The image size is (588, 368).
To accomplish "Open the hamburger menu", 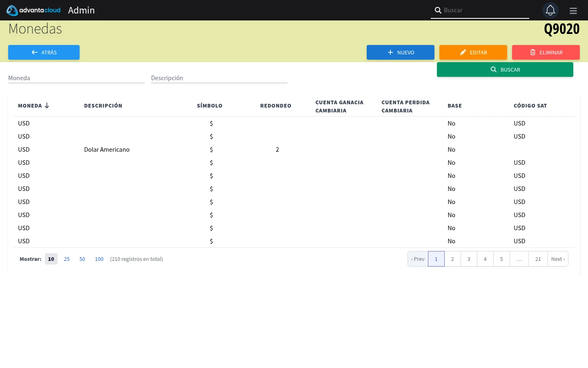I will pos(573,11).
